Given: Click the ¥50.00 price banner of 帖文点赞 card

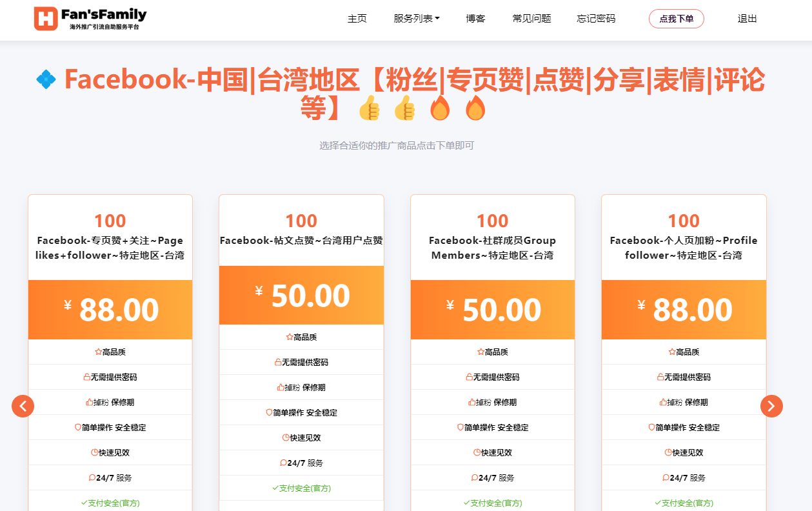Looking at the screenshot, I should coord(301,296).
